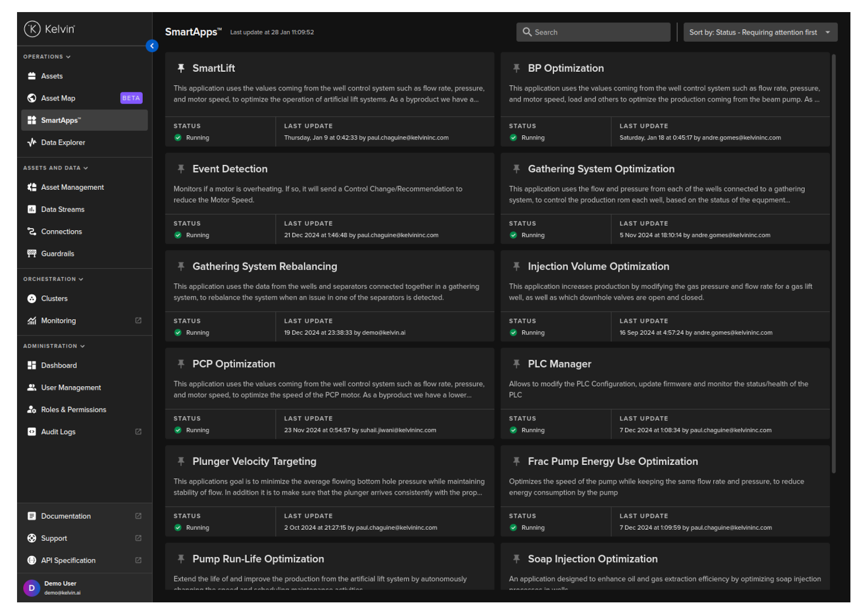868x615 pixels.
Task: Click the Data Explorer icon
Action: pyautogui.click(x=32, y=143)
